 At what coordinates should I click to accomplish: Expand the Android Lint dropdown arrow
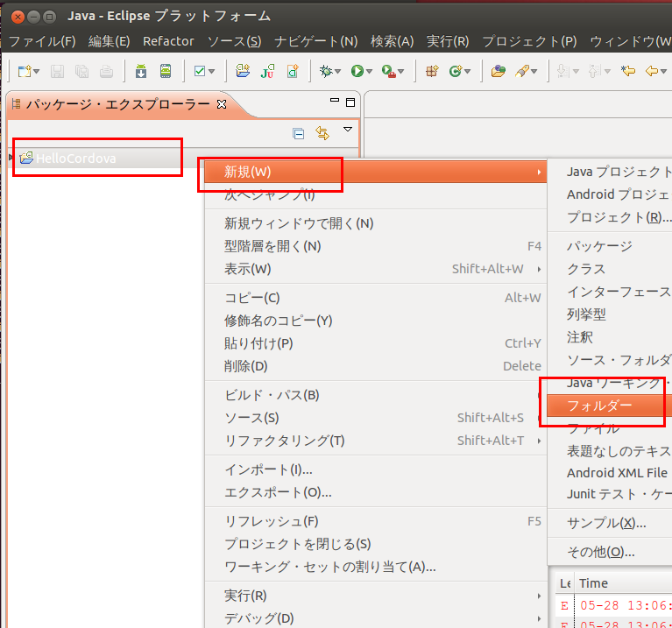pos(211,72)
